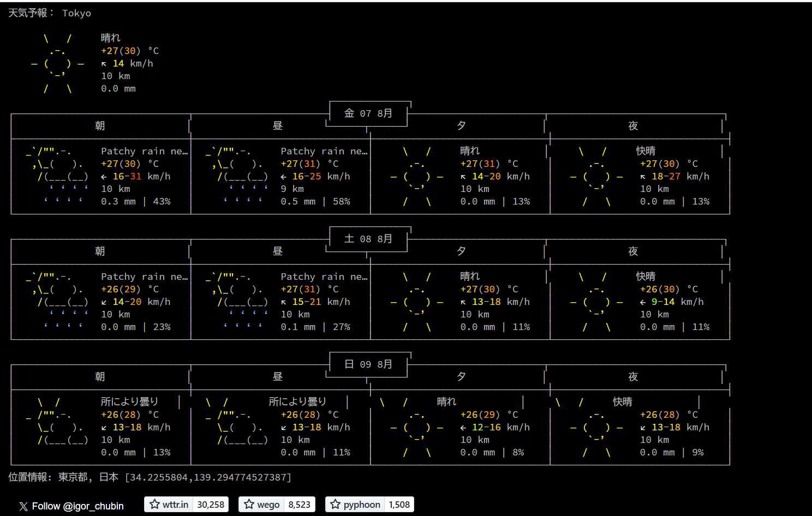Screen dimensions: 812x516
Task: Click Friday noon visibility 9 km
Action: 292,189
